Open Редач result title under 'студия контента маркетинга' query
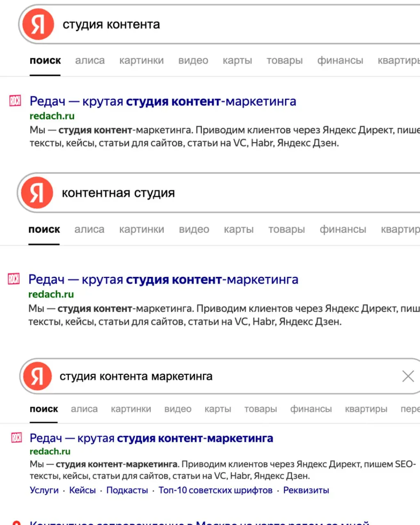420x525 pixels. (x=151, y=438)
